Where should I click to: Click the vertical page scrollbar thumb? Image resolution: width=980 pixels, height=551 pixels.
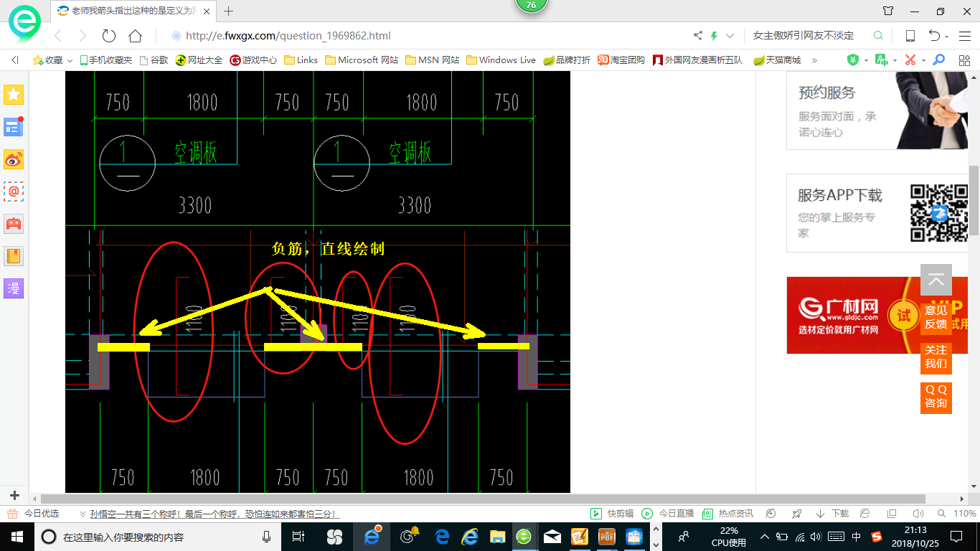pyautogui.click(x=974, y=201)
